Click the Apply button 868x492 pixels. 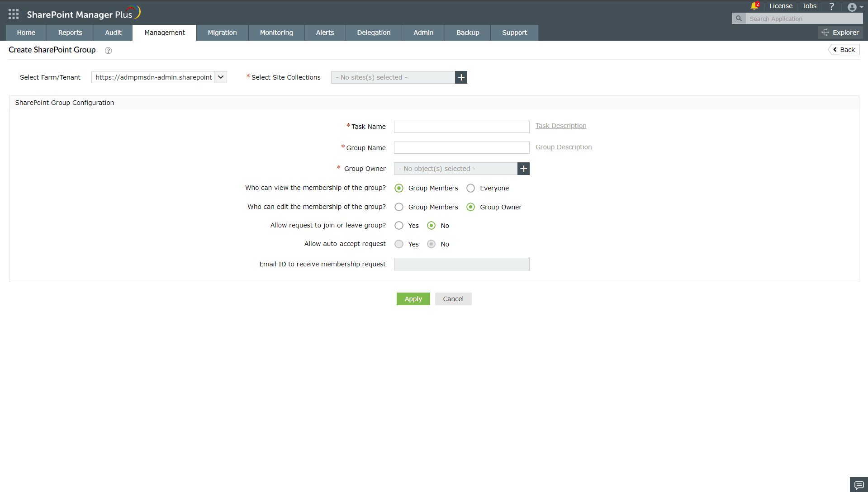[x=413, y=299]
